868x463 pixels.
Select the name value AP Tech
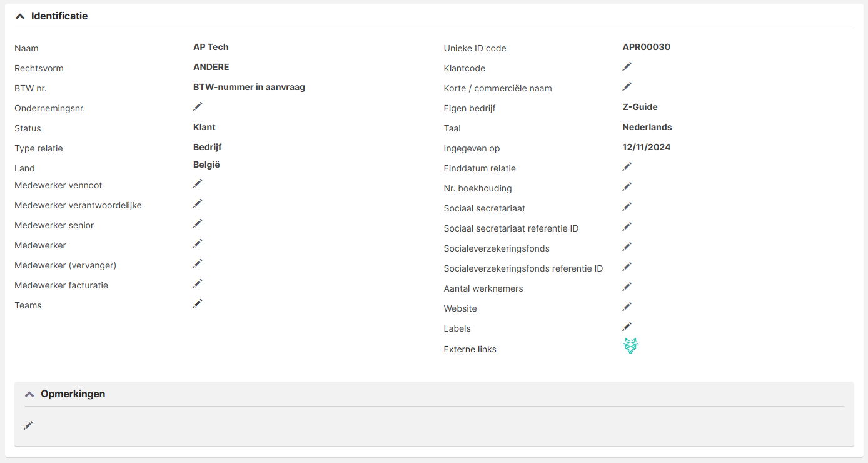pyautogui.click(x=211, y=47)
